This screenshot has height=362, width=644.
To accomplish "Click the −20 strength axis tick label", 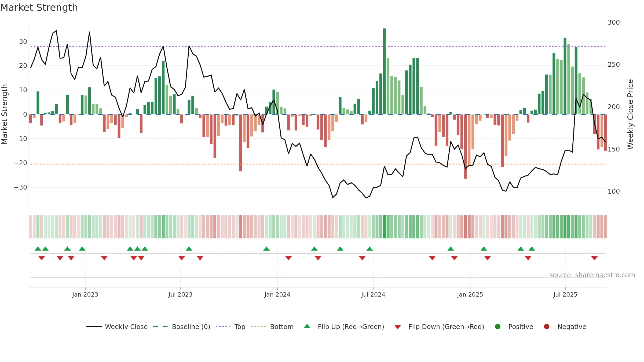I will click(x=21, y=163).
